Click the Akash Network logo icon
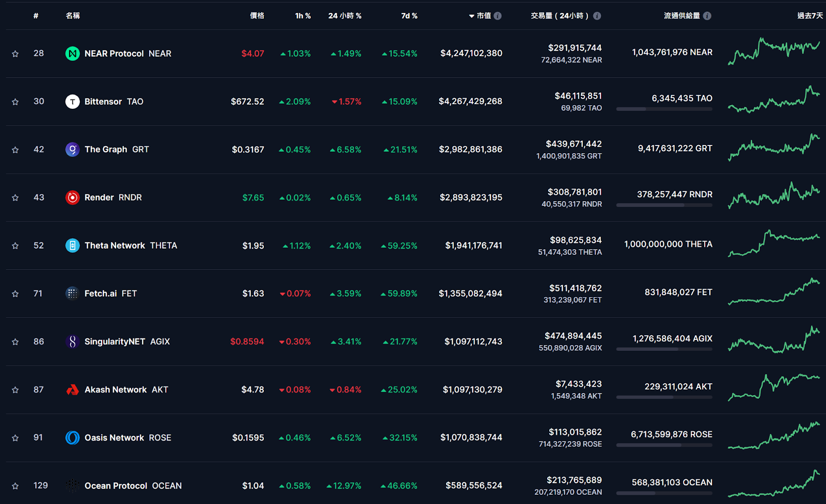826x504 pixels. 72,389
